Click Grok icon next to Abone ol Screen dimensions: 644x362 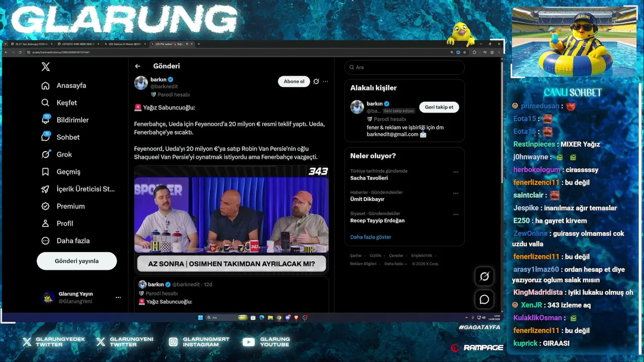click(316, 81)
